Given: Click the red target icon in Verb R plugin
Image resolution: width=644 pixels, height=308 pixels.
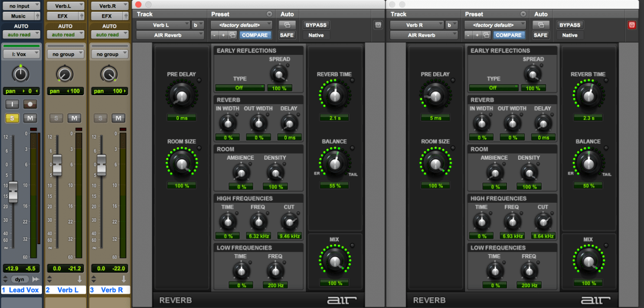Looking at the screenshot, I should pyautogui.click(x=631, y=25).
